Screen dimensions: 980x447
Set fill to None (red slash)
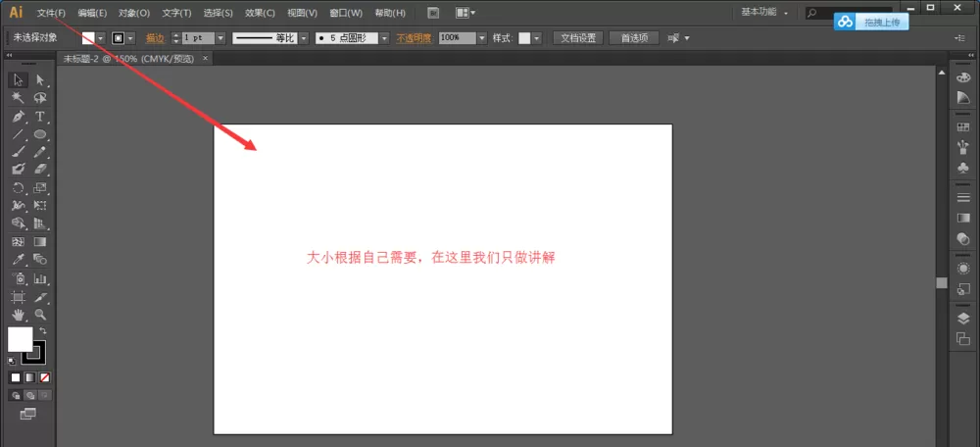tap(45, 377)
